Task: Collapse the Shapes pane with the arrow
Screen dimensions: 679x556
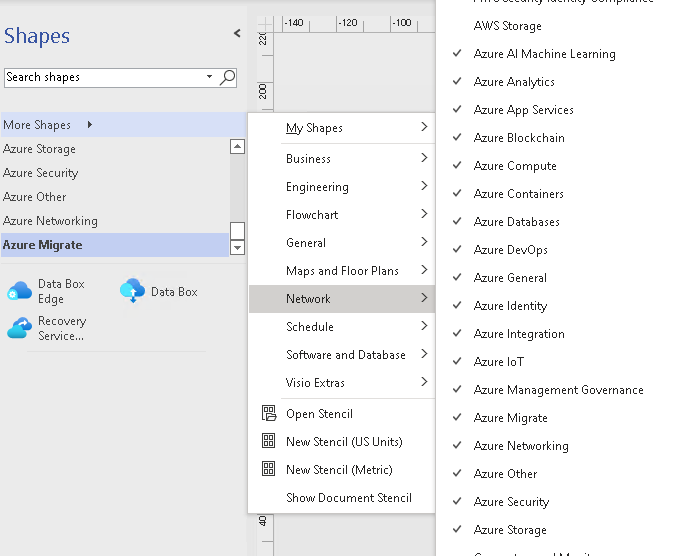Action: pos(237,33)
